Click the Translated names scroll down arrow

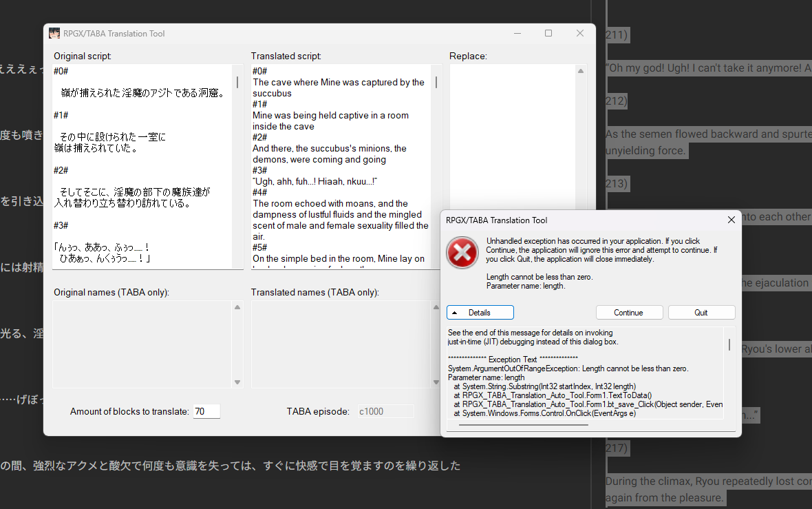[436, 382]
